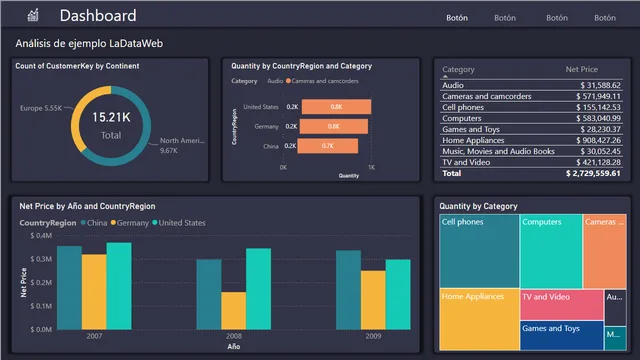
Task: Select the TV and Video table row
Action: 531,162
